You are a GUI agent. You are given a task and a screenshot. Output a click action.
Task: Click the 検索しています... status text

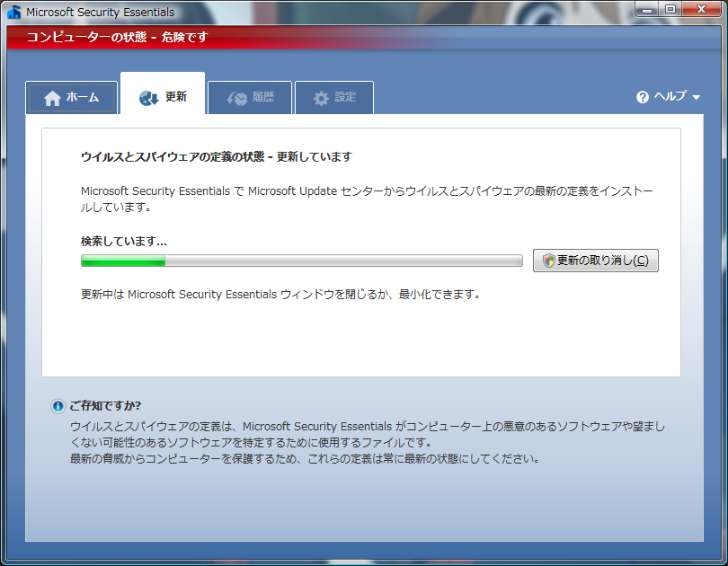(x=123, y=242)
